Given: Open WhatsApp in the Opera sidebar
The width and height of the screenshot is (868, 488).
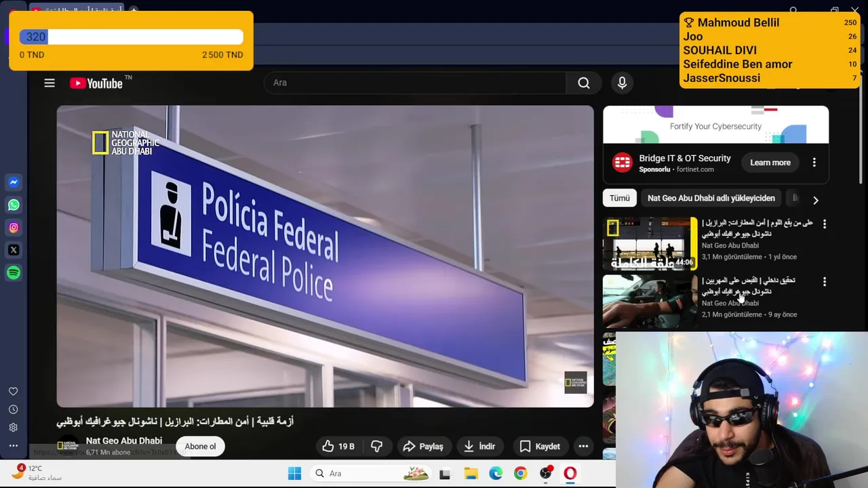Looking at the screenshot, I should click(14, 205).
